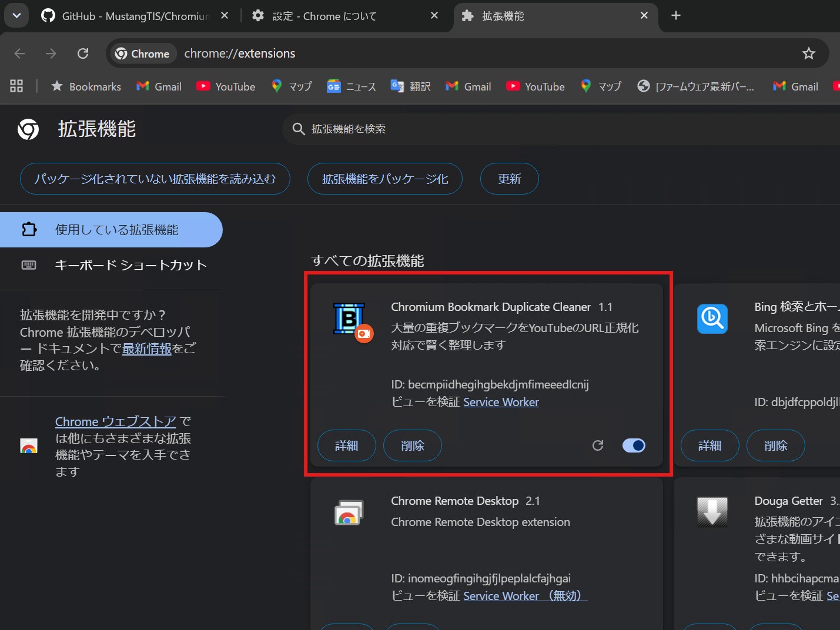Click the Chrome Remote Desktop extension icon
840x630 pixels.
coord(349,512)
